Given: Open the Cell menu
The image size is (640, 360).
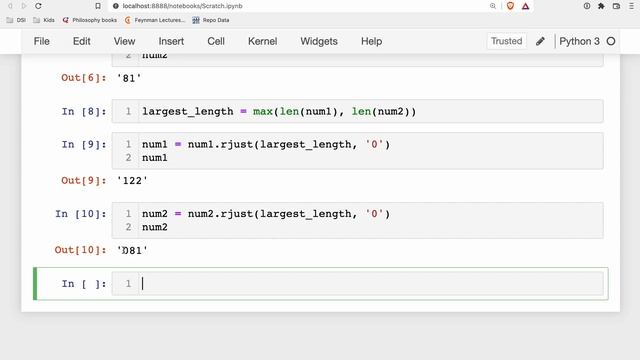Looking at the screenshot, I should pos(216,41).
